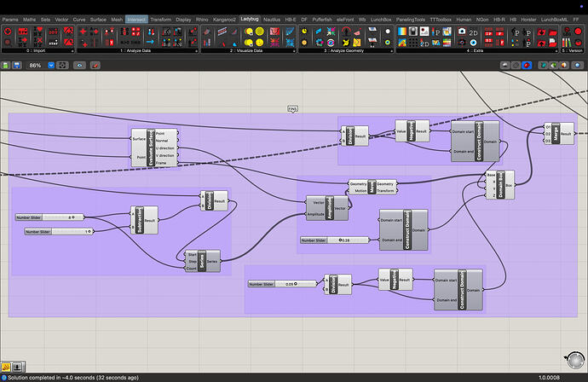
Task: Toggle the rightmost blue sphere preview button
Action: pyautogui.click(x=578, y=66)
